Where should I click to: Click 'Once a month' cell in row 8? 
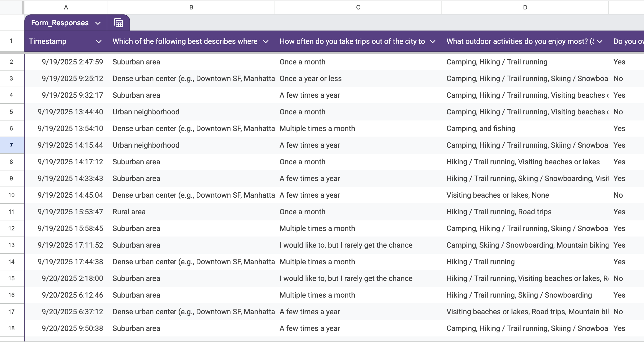click(x=358, y=162)
